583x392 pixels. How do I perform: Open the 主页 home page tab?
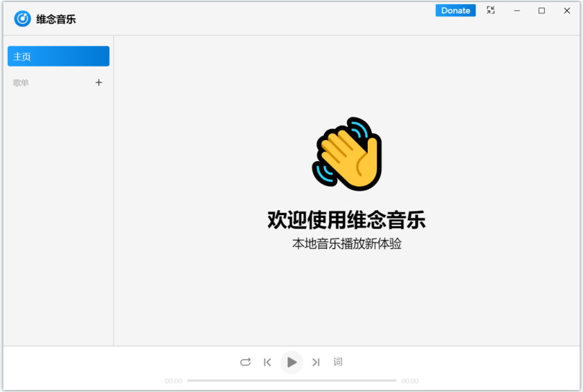click(58, 56)
